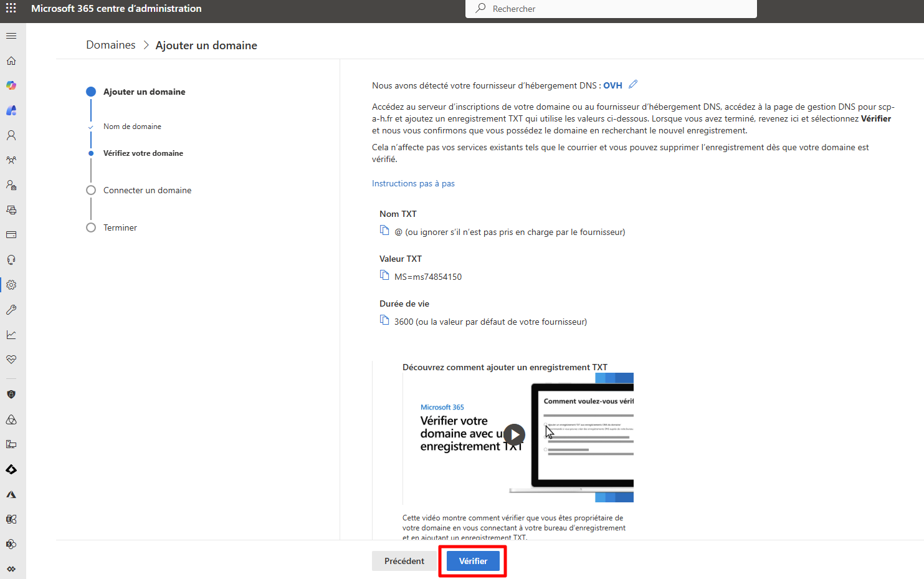Click the Valeur TXT label
Viewport: 924px width, 579px height.
pyautogui.click(x=401, y=259)
